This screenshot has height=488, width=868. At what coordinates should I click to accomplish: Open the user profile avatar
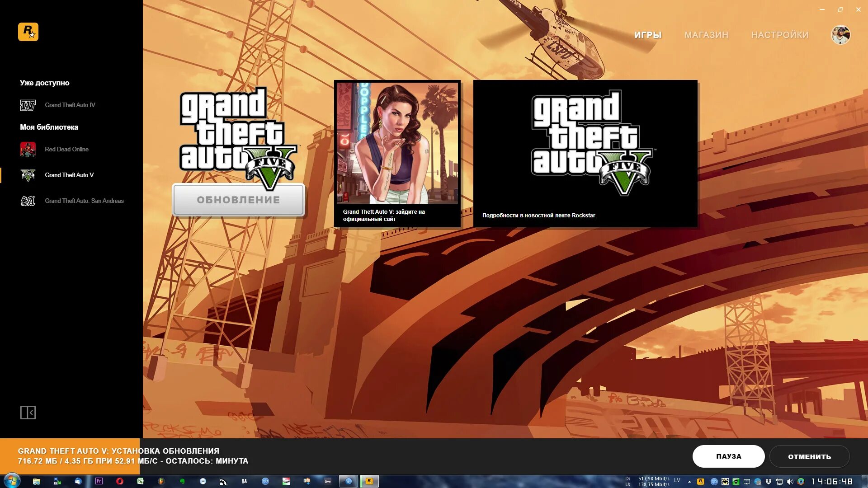[840, 35]
